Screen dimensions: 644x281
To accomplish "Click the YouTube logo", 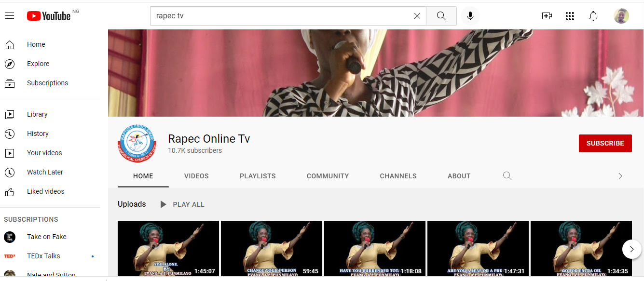I will click(49, 16).
